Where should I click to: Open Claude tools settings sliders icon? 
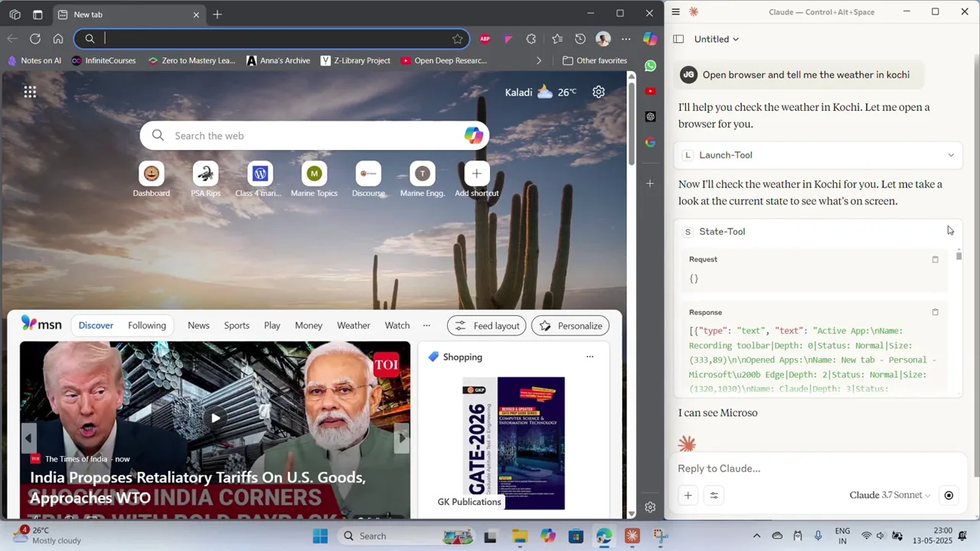(714, 495)
